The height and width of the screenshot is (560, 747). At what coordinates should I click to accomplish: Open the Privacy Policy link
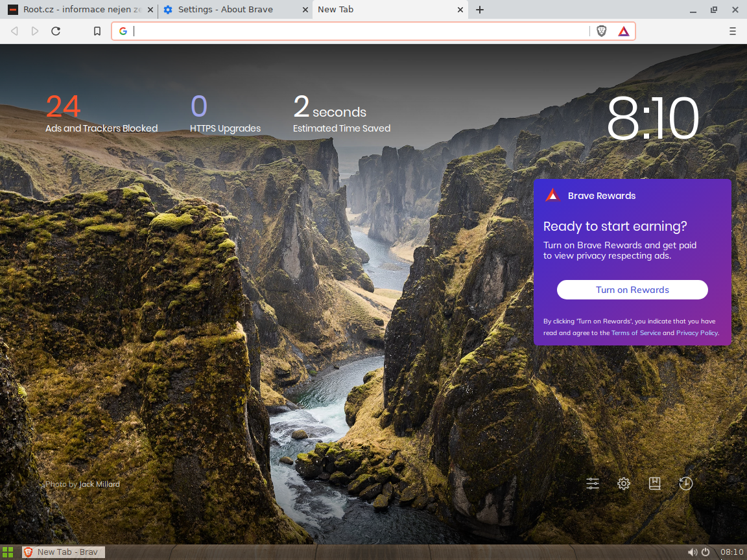(x=697, y=333)
